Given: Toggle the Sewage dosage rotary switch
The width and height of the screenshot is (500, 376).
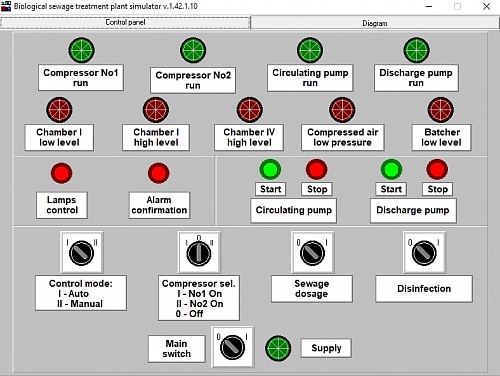Looking at the screenshot, I should 312,252.
